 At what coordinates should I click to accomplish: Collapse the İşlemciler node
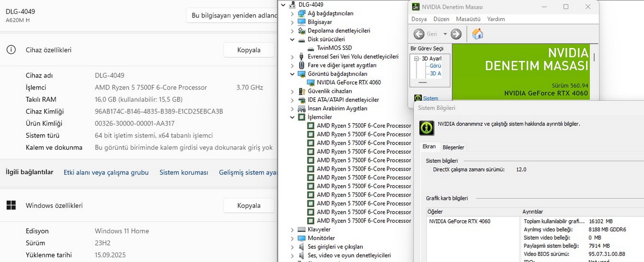click(292, 117)
